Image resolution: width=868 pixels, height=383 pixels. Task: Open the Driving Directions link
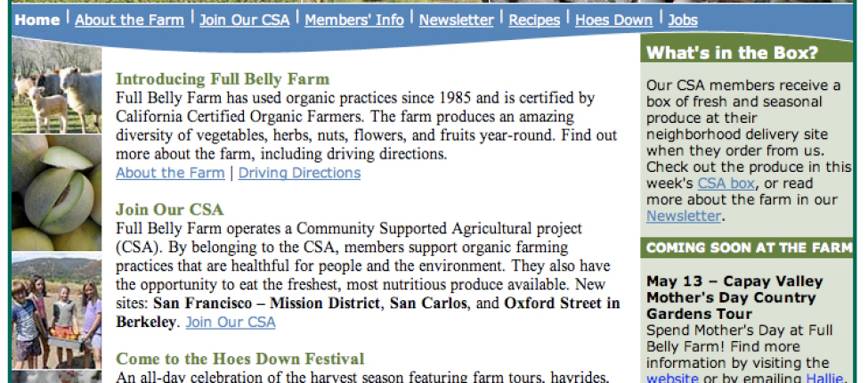coord(299,173)
